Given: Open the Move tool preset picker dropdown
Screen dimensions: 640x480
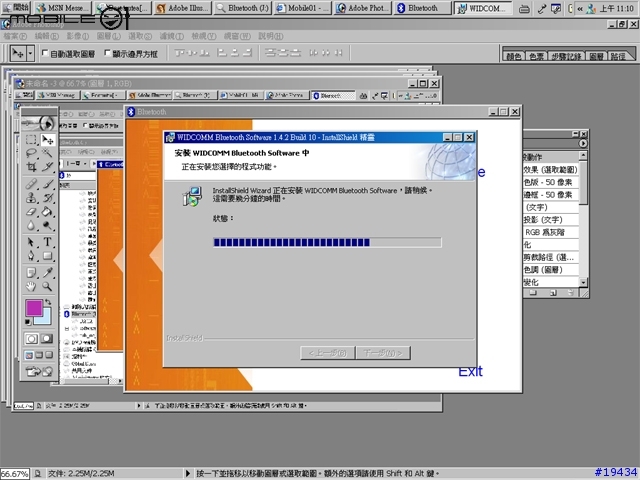Looking at the screenshot, I should tap(30, 53).
